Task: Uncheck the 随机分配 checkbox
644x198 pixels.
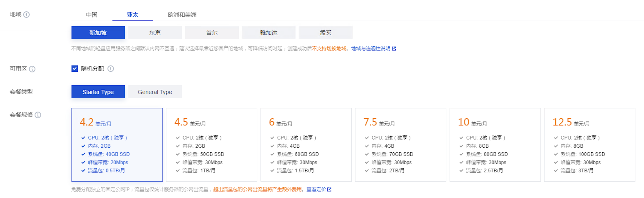Action: 75,69
